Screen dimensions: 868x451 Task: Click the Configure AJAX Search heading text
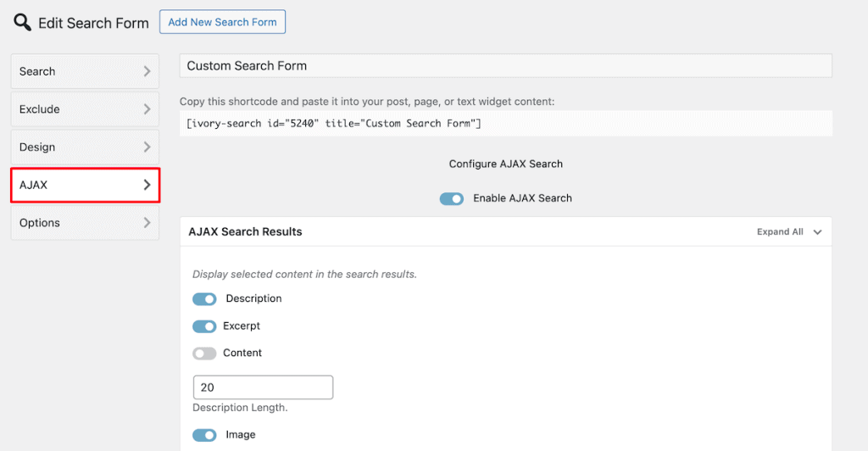pyautogui.click(x=505, y=164)
